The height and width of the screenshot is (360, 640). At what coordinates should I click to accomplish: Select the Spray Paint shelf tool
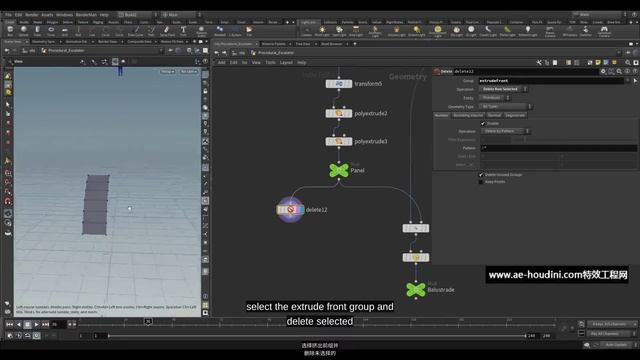click(x=167, y=31)
